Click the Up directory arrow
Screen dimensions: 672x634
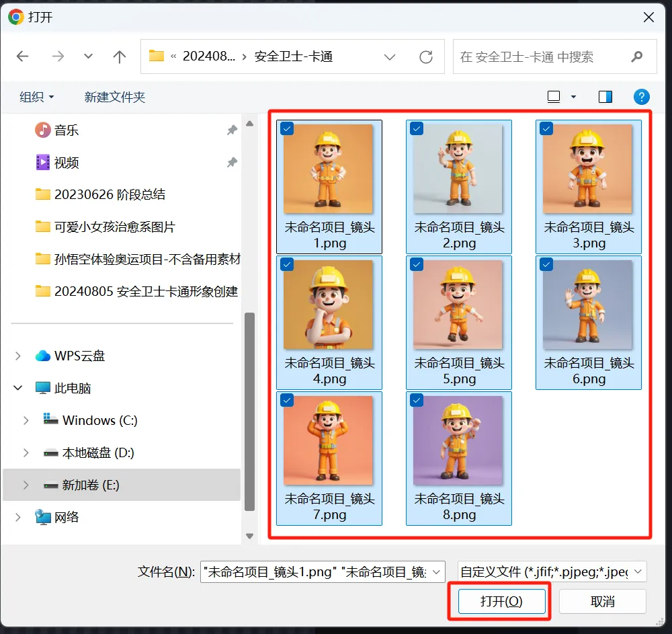coord(120,57)
